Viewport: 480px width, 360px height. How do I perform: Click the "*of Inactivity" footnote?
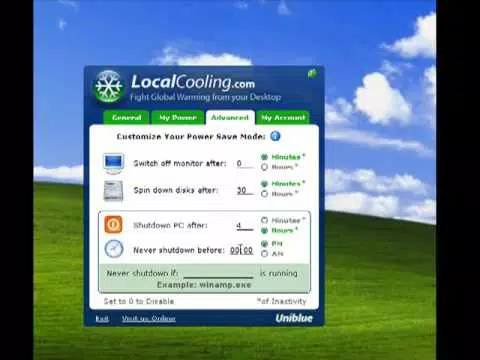(281, 301)
